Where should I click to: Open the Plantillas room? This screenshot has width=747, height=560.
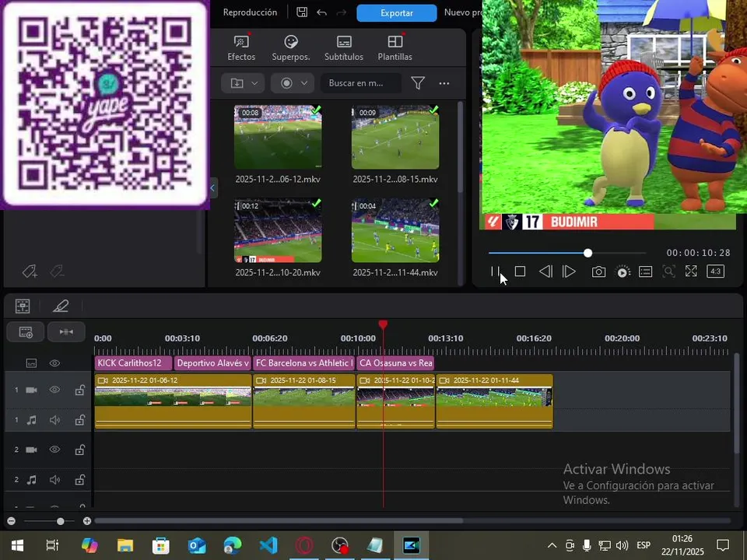tap(395, 48)
